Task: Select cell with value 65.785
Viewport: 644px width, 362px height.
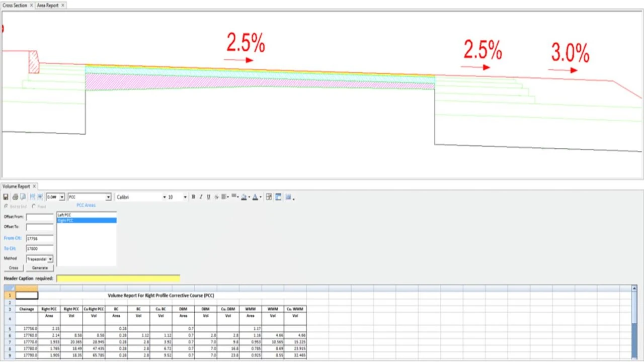Action: pyautogui.click(x=94, y=355)
